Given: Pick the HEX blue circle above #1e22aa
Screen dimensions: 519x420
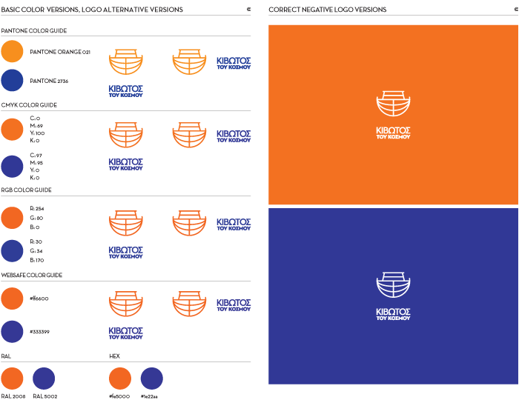Looking at the screenshot, I should [x=151, y=379].
